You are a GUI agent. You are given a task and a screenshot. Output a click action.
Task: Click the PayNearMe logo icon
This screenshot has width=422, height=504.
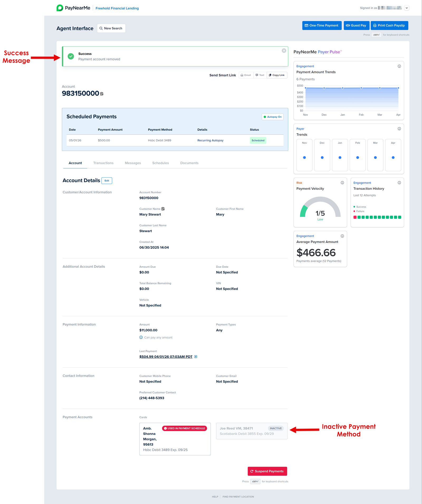[x=60, y=8]
